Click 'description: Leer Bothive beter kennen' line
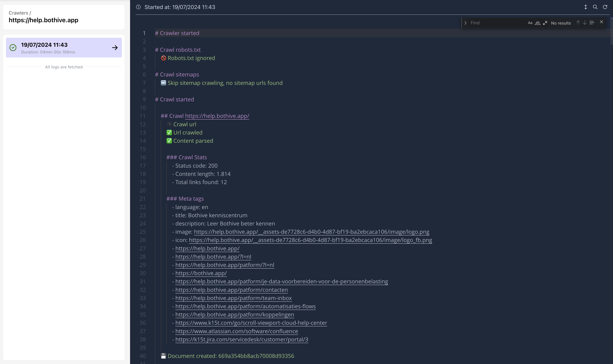The width and height of the screenshot is (613, 364). [224, 224]
